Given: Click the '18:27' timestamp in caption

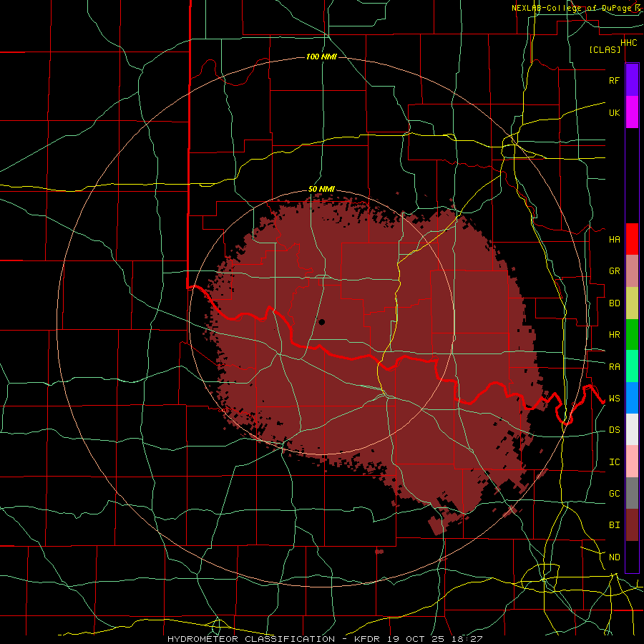Looking at the screenshot, I should [468, 639].
